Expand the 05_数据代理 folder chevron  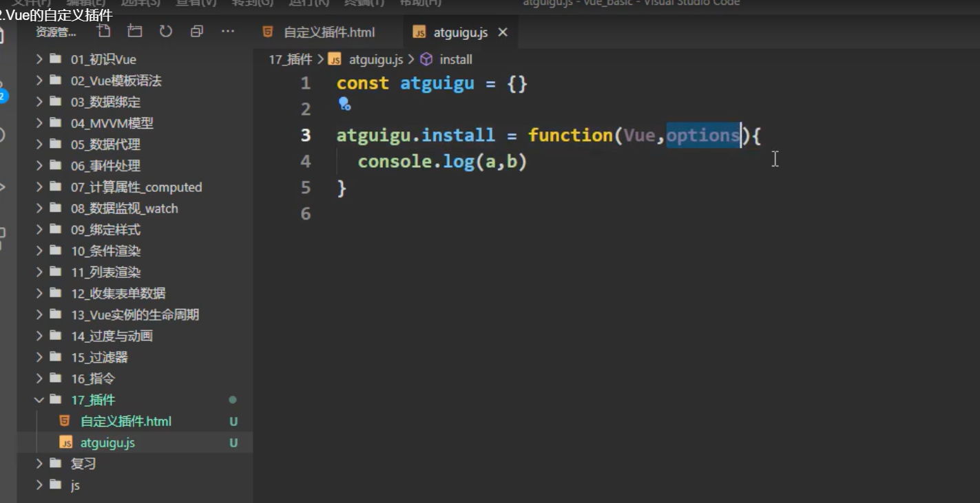pyautogui.click(x=39, y=145)
